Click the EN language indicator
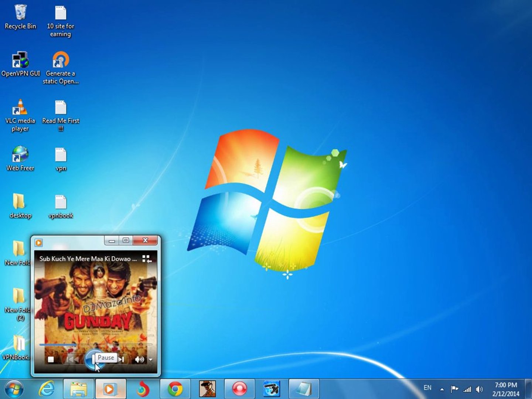 [427, 388]
